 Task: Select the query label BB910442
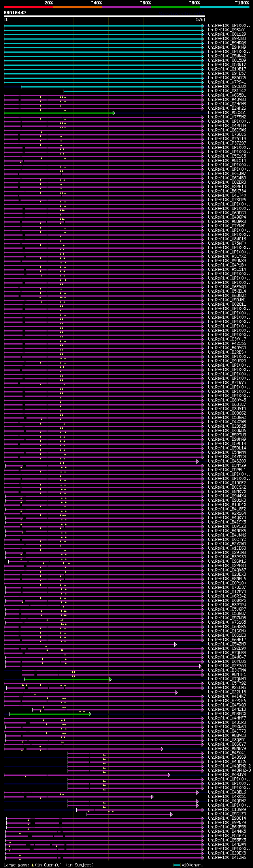point(15,13)
